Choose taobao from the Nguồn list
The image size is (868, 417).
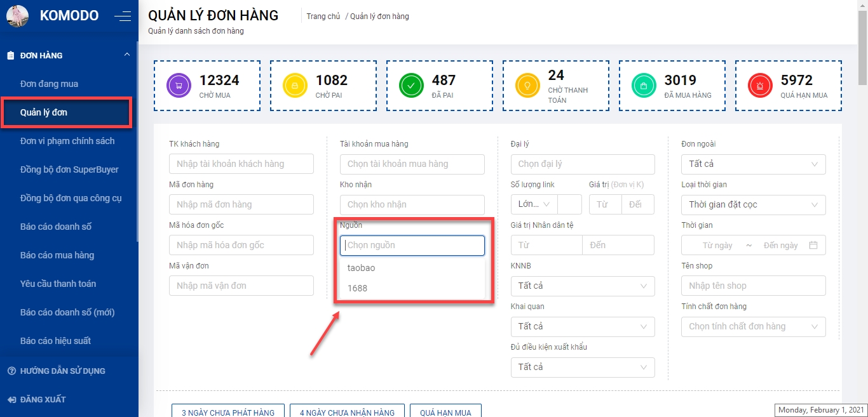(412, 268)
